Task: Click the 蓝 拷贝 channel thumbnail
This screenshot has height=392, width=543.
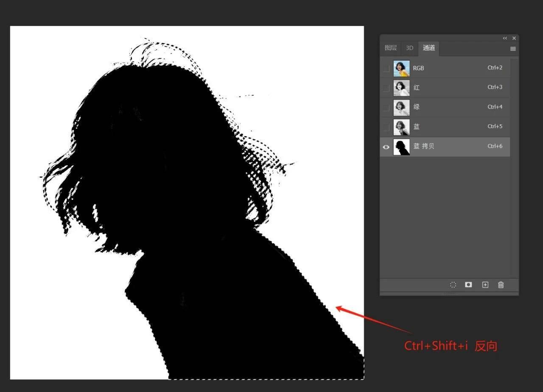Action: (x=401, y=147)
